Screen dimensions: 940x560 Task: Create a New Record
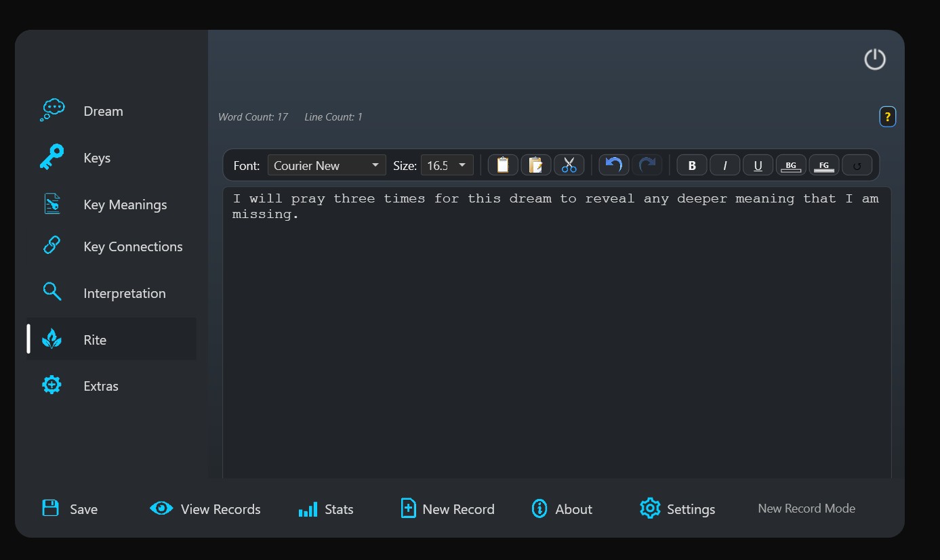447,509
